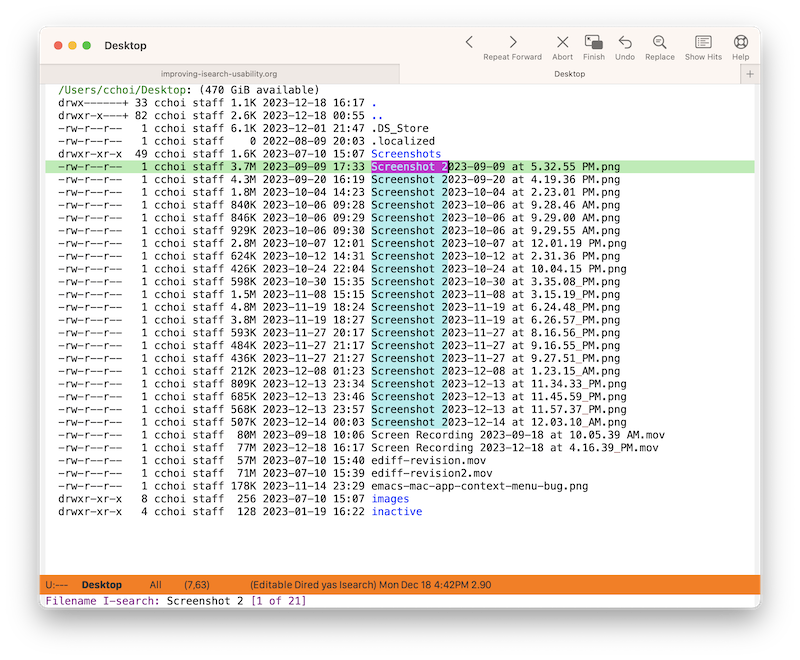The image size is (800, 660).
Task: Click Screenshot 2023-12-08 at 1.23.15 AM.png
Action: (495, 371)
